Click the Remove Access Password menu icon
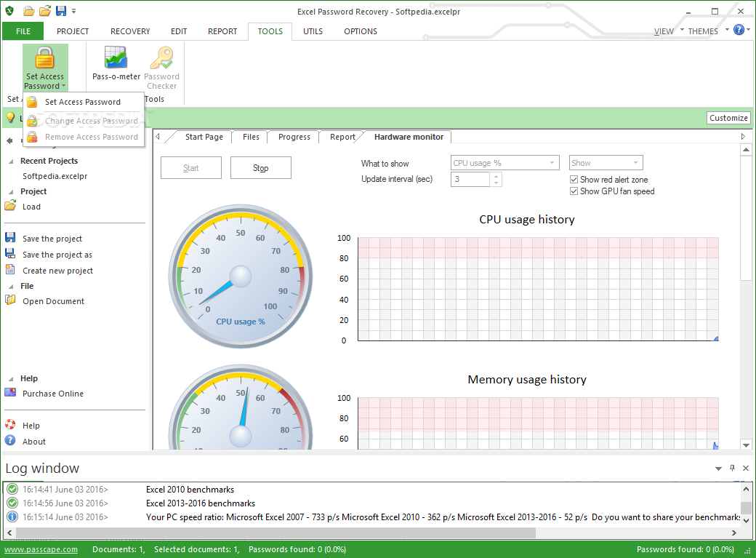 tap(32, 137)
